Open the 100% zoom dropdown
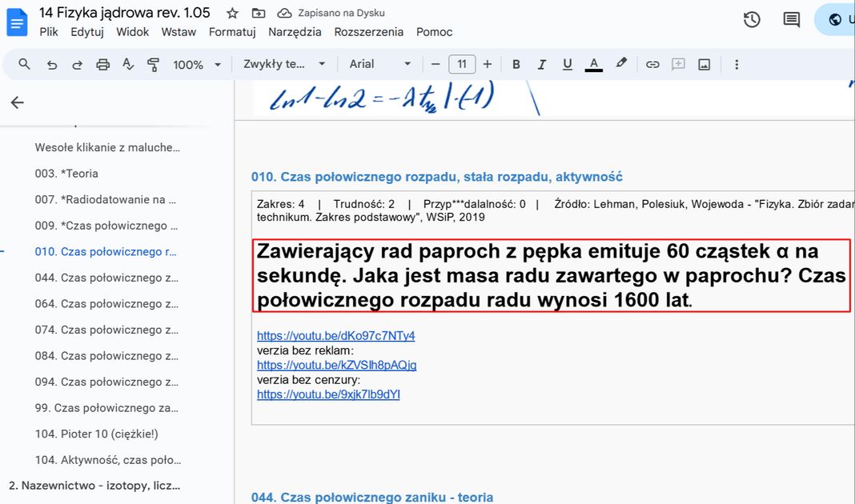 [198, 65]
